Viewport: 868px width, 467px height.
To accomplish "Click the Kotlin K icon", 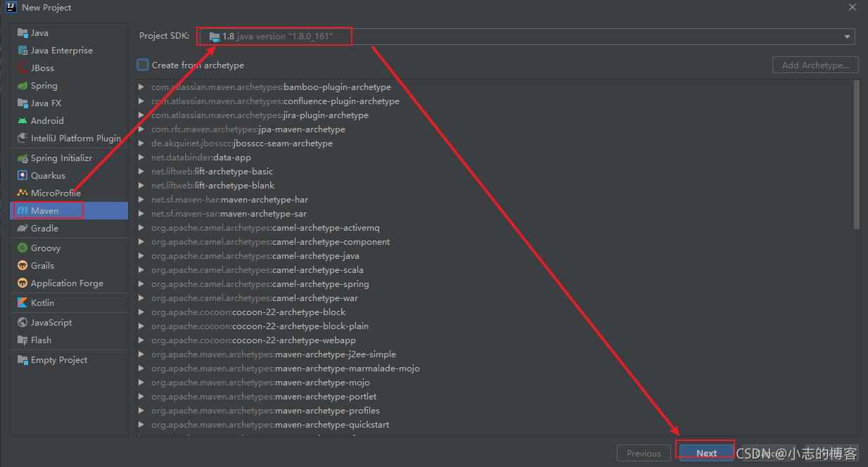I will (23, 302).
